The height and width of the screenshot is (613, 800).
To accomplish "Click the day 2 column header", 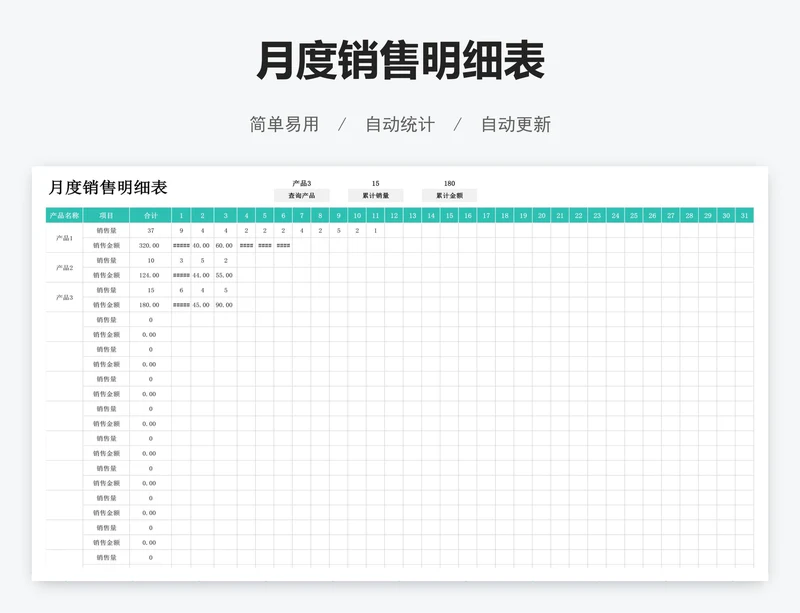I will click(x=203, y=215).
